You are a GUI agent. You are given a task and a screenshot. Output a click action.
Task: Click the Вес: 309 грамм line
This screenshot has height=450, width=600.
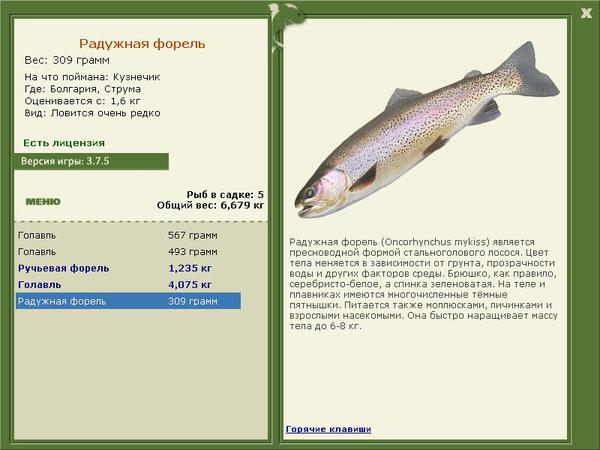point(67,60)
